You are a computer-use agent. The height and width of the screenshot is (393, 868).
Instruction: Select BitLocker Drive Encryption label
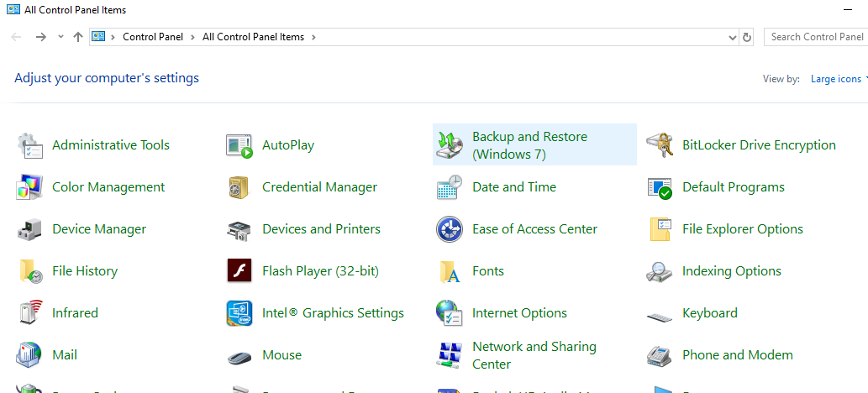pyautogui.click(x=759, y=145)
